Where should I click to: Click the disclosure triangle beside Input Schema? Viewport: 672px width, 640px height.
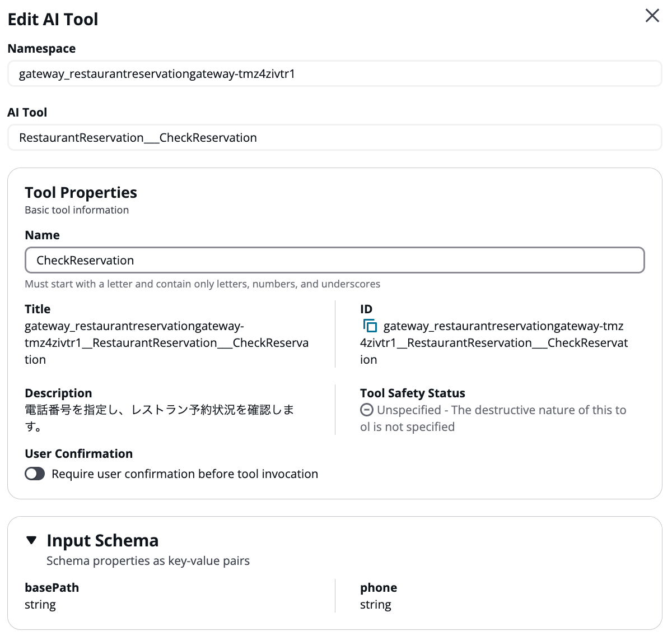coord(31,540)
